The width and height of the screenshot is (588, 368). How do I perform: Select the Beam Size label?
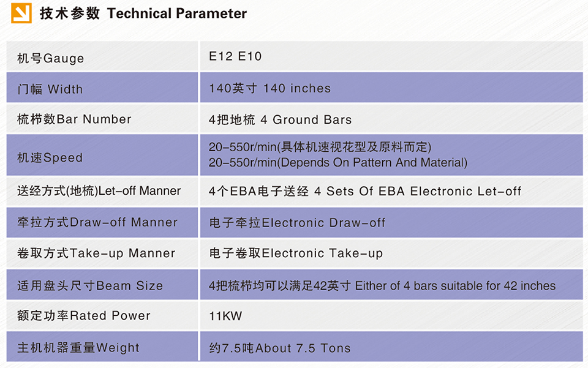[90, 285]
